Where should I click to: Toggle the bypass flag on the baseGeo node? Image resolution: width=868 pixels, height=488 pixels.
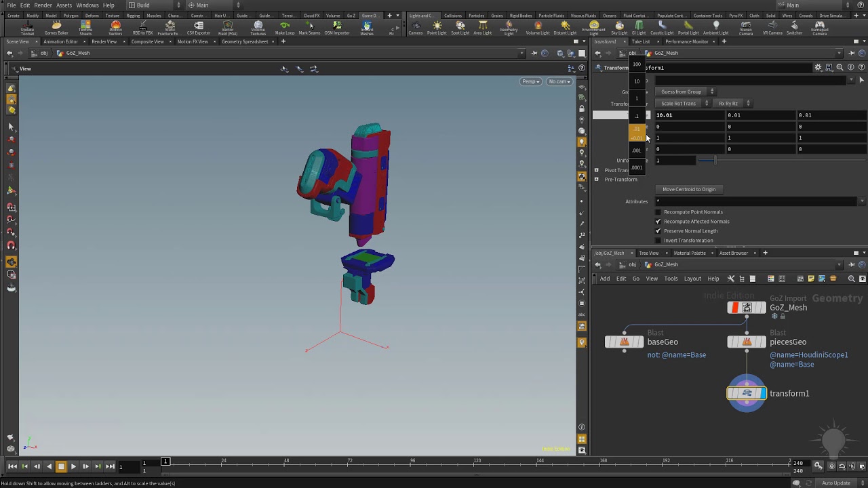(612, 342)
